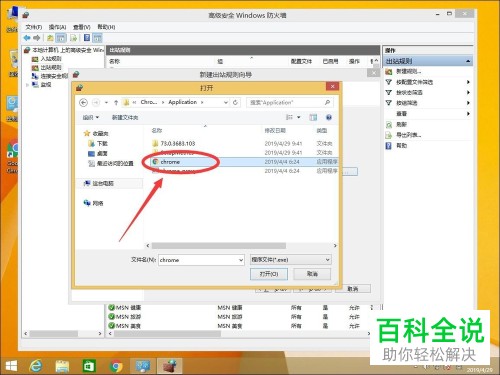Click the back arrow in the Open dialog
500x375 pixels.
click(x=84, y=102)
